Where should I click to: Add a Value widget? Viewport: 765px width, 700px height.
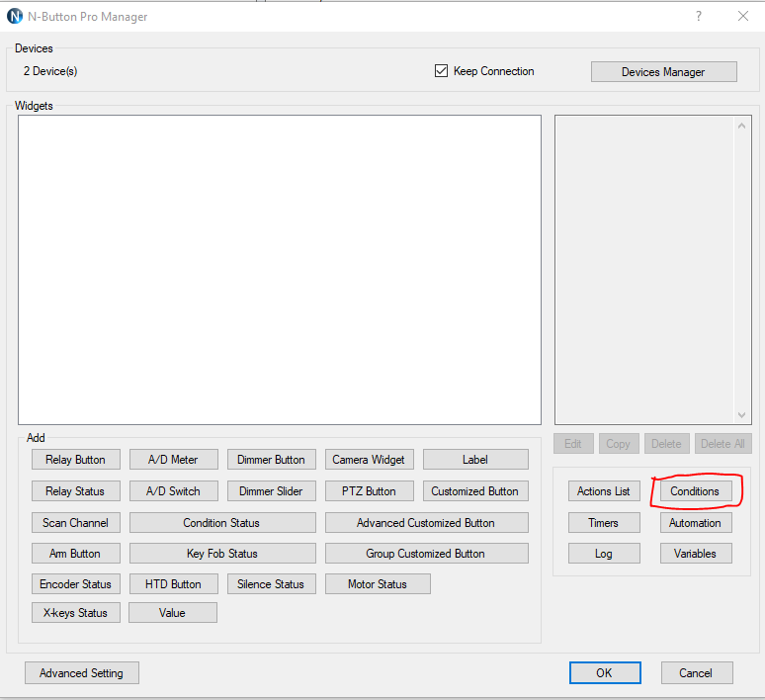pos(173,613)
